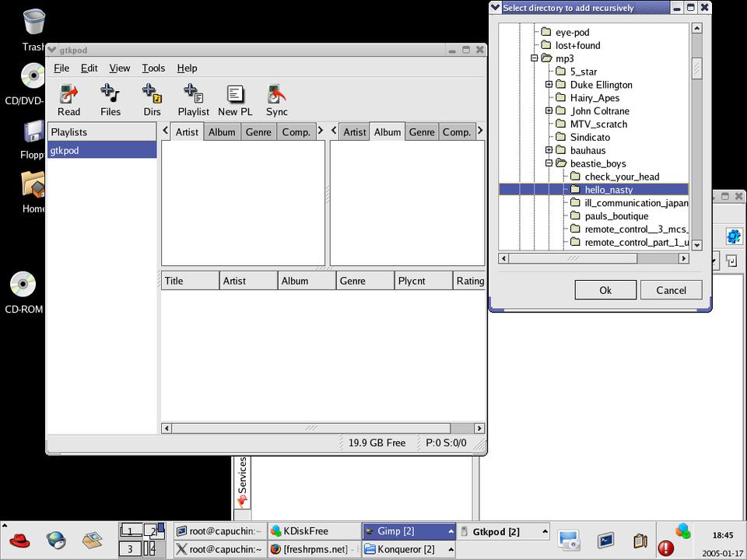Select the gtkpod playlist entry
Viewport: 747px width, 560px height.
click(x=102, y=150)
